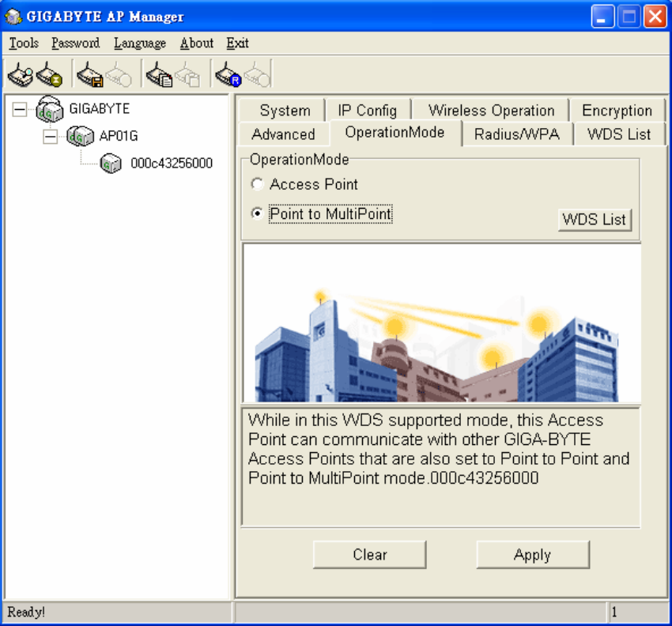The width and height of the screenshot is (672, 626).
Task: Switch to the IP Config tab
Action: coord(368,110)
